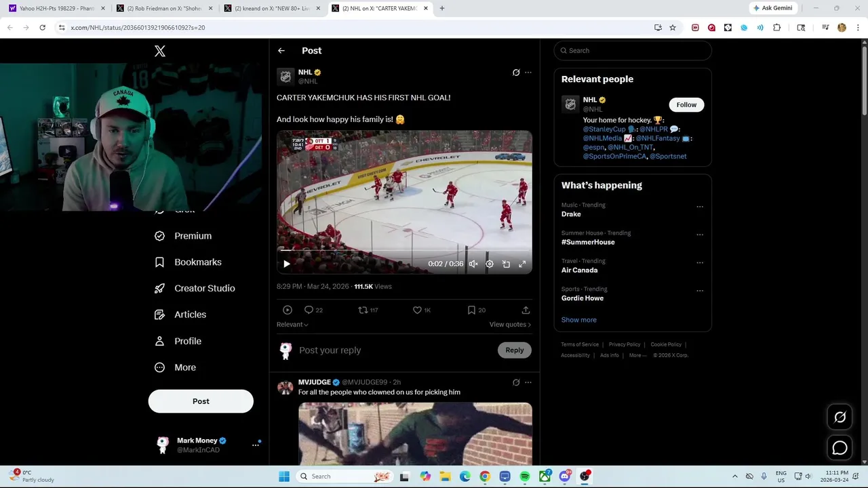The image size is (868, 488).
Task: Repost the NHL post
Action: point(368,310)
